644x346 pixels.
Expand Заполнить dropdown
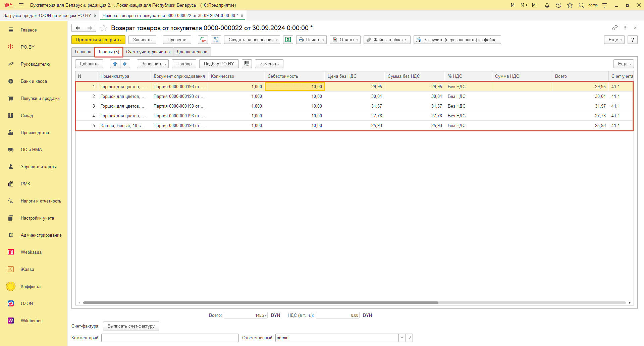(153, 64)
